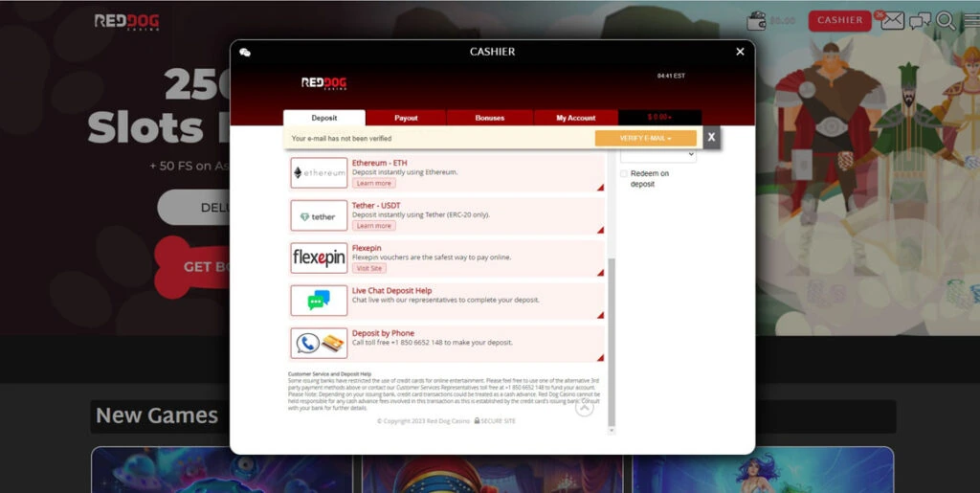
Task: Open the VERIFY E-MAIL dropdown button
Action: coord(646,138)
